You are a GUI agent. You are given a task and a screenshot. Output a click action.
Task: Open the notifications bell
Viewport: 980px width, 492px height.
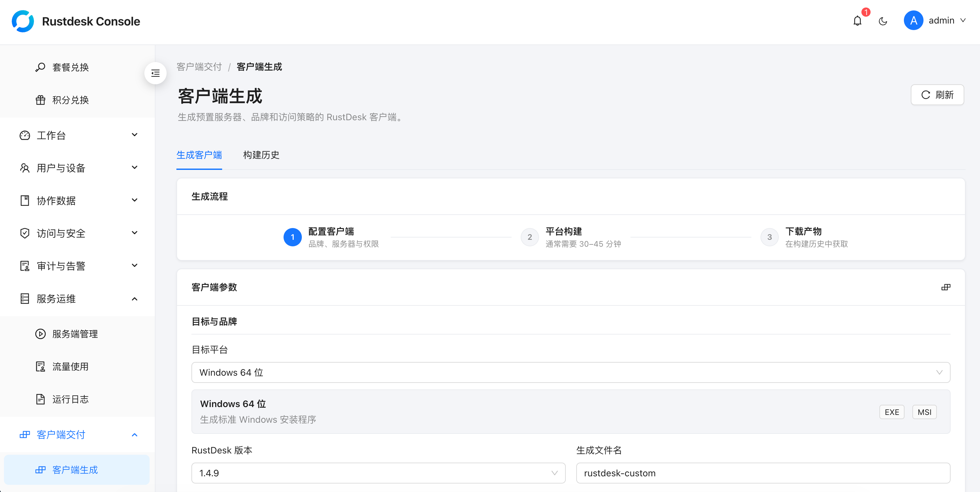[857, 21]
